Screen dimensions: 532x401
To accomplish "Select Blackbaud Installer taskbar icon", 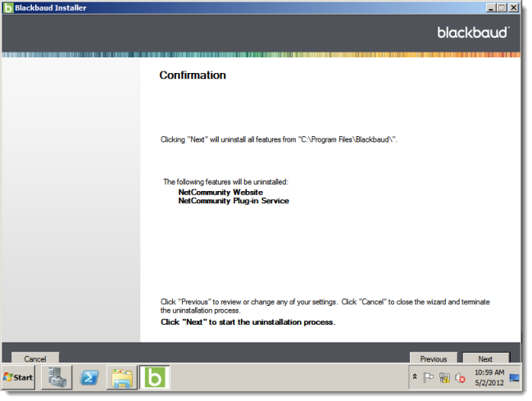I will (x=155, y=377).
